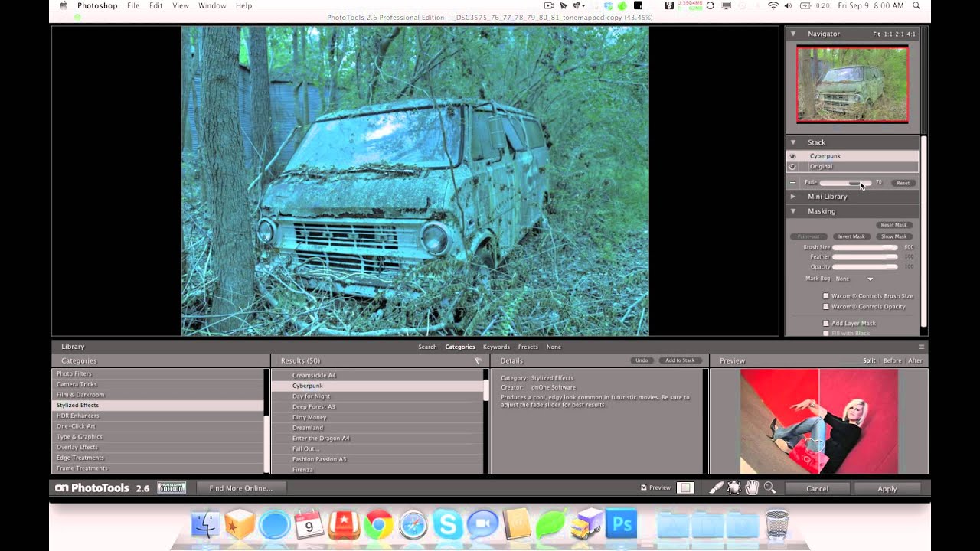Click the Undo button in Details

[x=642, y=360]
